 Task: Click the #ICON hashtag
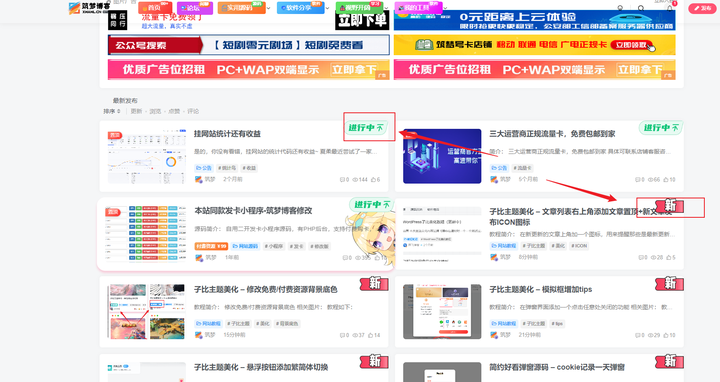(579, 246)
